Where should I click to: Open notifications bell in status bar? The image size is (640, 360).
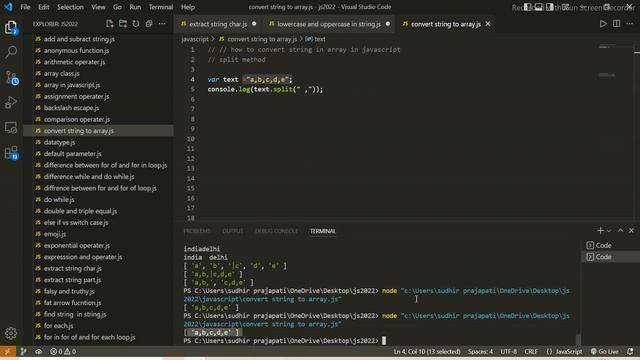[630, 351]
